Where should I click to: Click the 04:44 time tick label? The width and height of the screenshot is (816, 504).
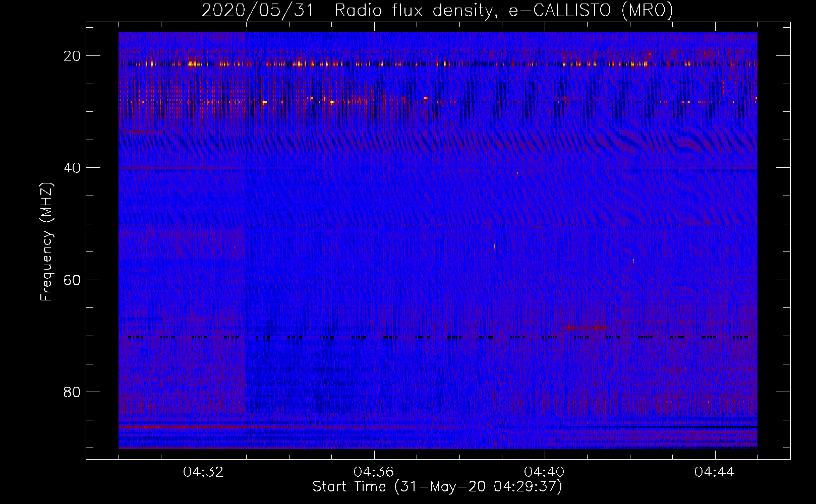[x=715, y=472]
